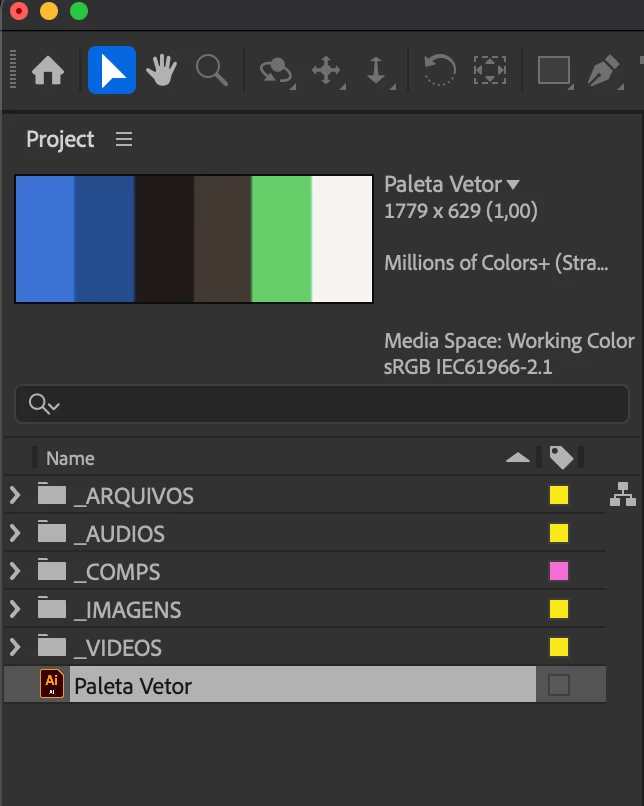Select the Paleta Vetor file item
This screenshot has width=644, height=806.
(133, 686)
